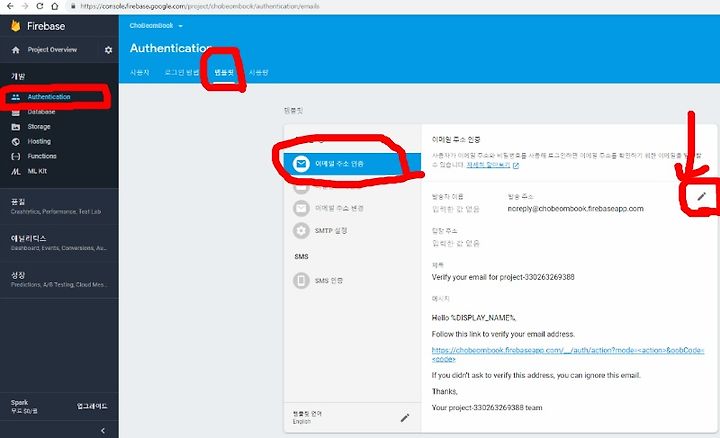720x438 pixels.
Task: Open the ChoBeomBook project dropdown
Action: (x=156, y=26)
